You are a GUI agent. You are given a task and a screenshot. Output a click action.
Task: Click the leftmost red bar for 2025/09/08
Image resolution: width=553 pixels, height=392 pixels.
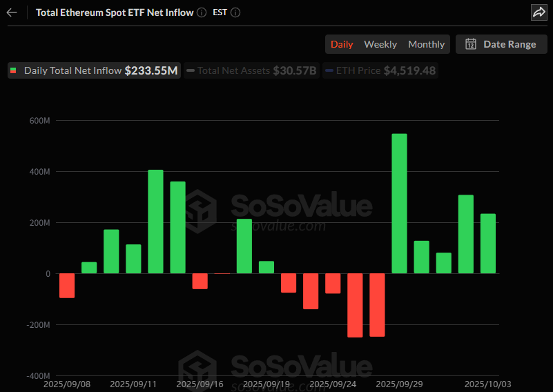point(67,286)
